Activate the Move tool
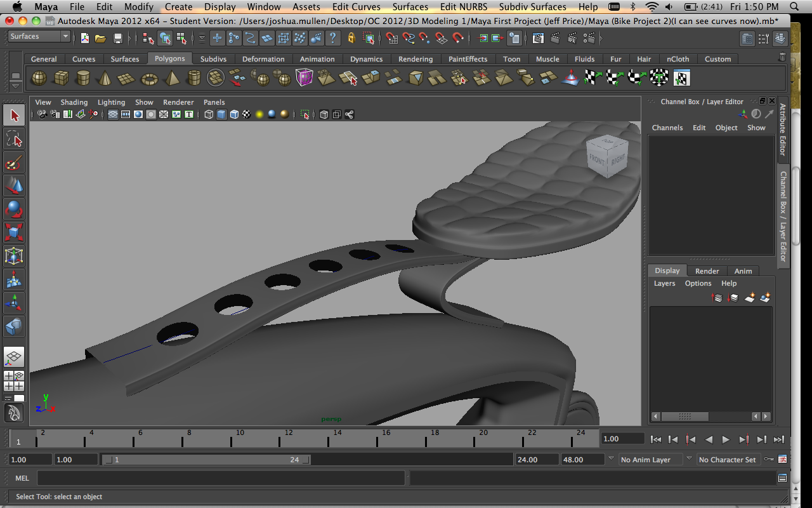Viewport: 812px width, 508px height. [x=14, y=186]
